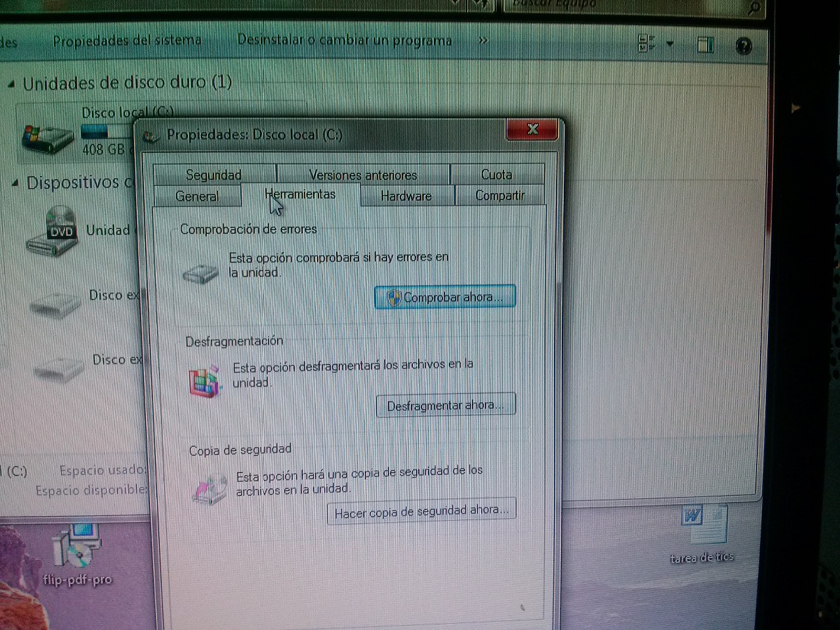The width and height of the screenshot is (840, 630).
Task: Expand the toolbar overflow chevron
Action: pos(483,41)
